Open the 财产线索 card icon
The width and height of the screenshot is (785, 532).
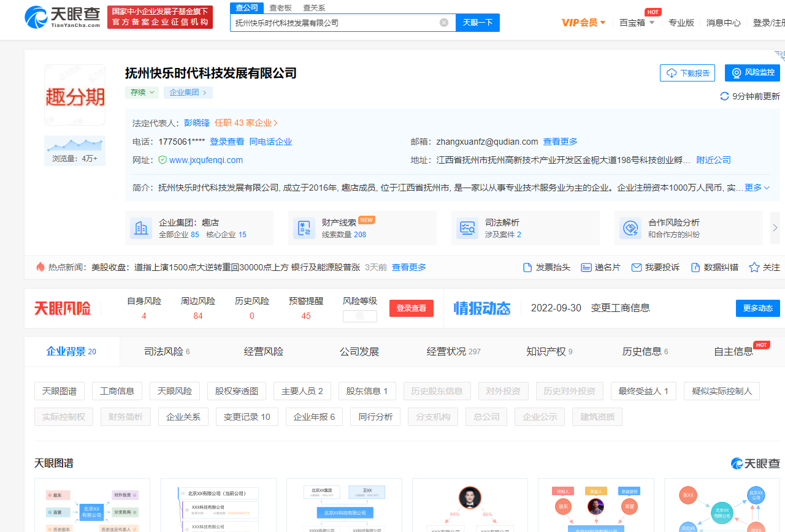tap(304, 228)
